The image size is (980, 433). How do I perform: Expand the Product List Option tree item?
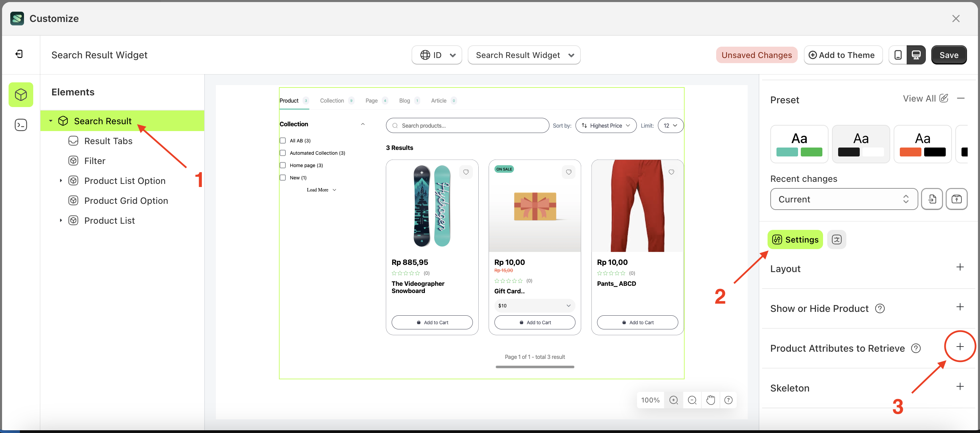61,181
